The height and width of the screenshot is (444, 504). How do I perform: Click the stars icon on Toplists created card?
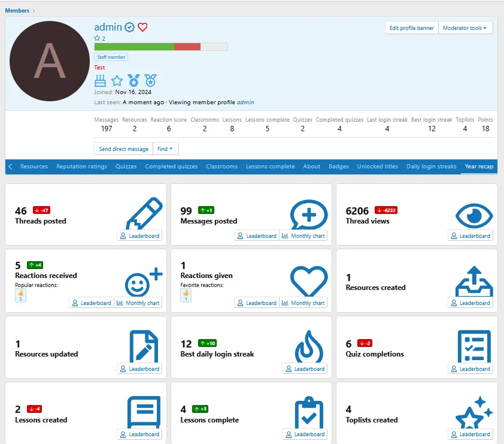474,412
